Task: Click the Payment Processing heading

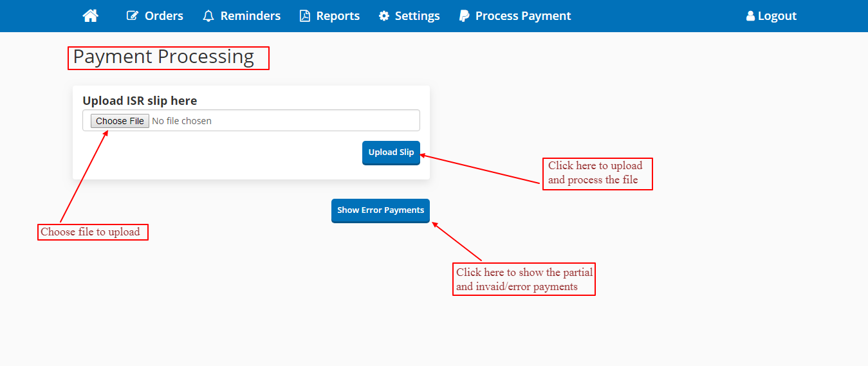Action: coord(163,57)
